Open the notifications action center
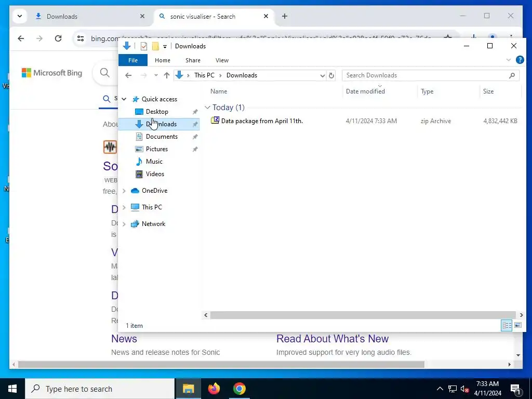The width and height of the screenshot is (532, 399). tap(516, 389)
